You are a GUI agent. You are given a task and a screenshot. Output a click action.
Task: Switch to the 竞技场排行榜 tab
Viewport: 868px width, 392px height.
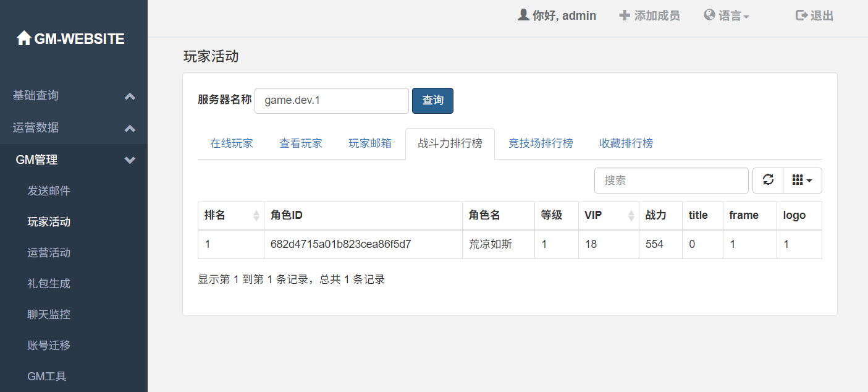click(x=541, y=143)
